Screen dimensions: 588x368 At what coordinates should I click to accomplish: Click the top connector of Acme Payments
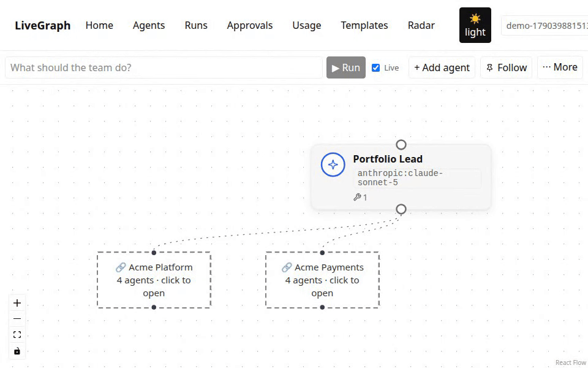tap(322, 253)
